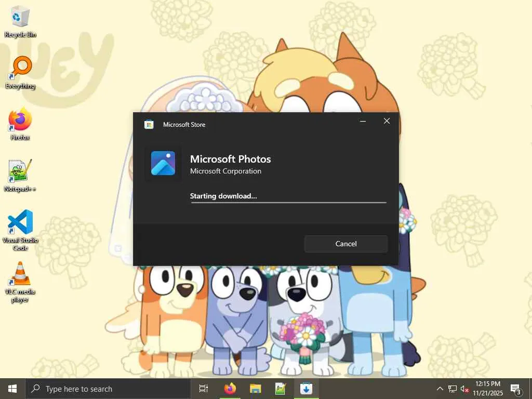
Task: Close the Microsoft Store dialog
Action: click(x=387, y=121)
